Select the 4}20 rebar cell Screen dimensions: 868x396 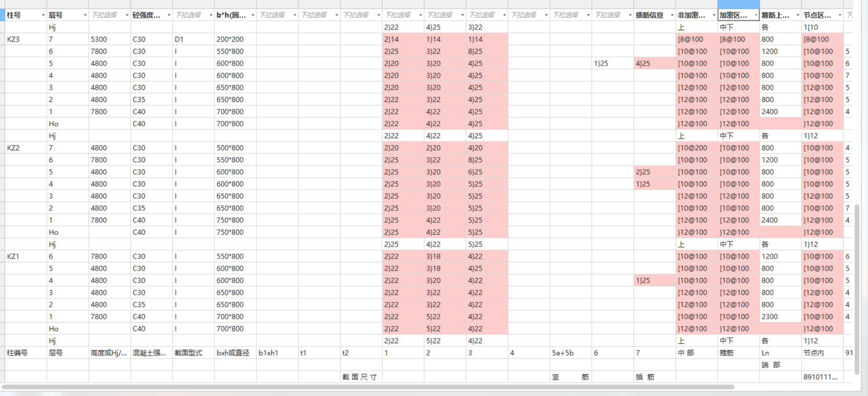(487, 148)
